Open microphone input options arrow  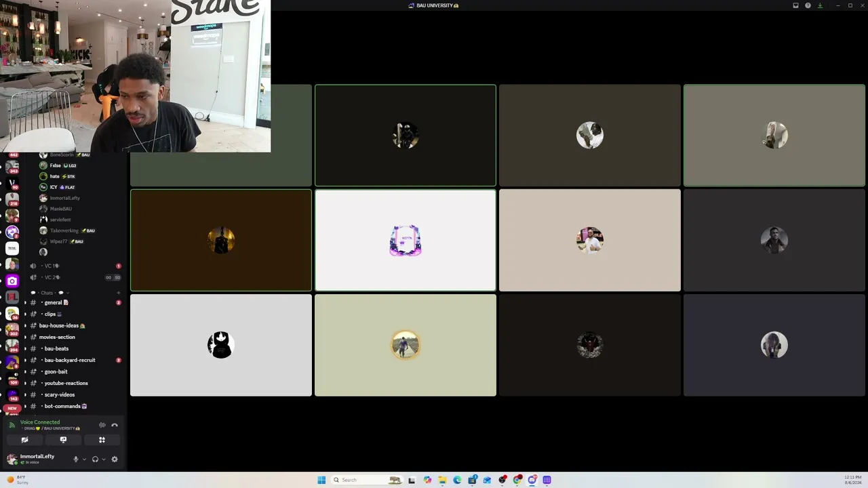84,459
